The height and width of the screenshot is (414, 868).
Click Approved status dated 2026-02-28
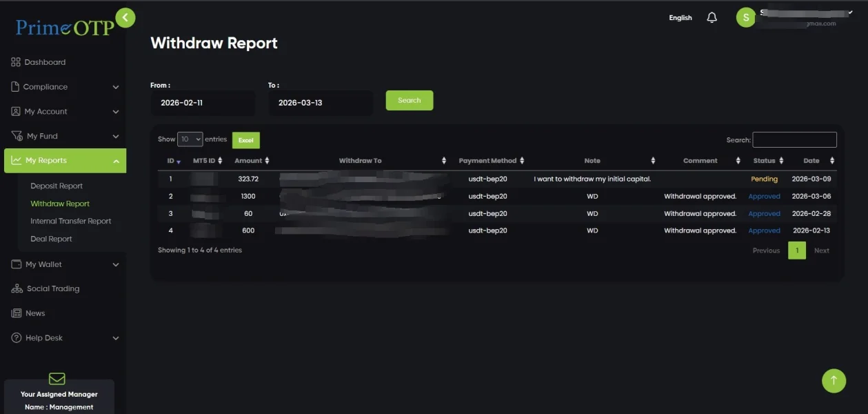tap(764, 213)
